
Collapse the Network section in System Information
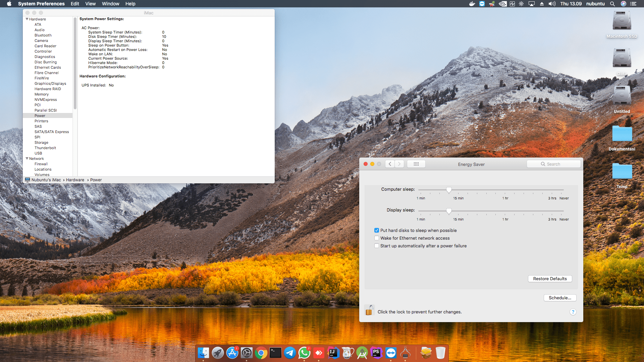tap(27, 159)
